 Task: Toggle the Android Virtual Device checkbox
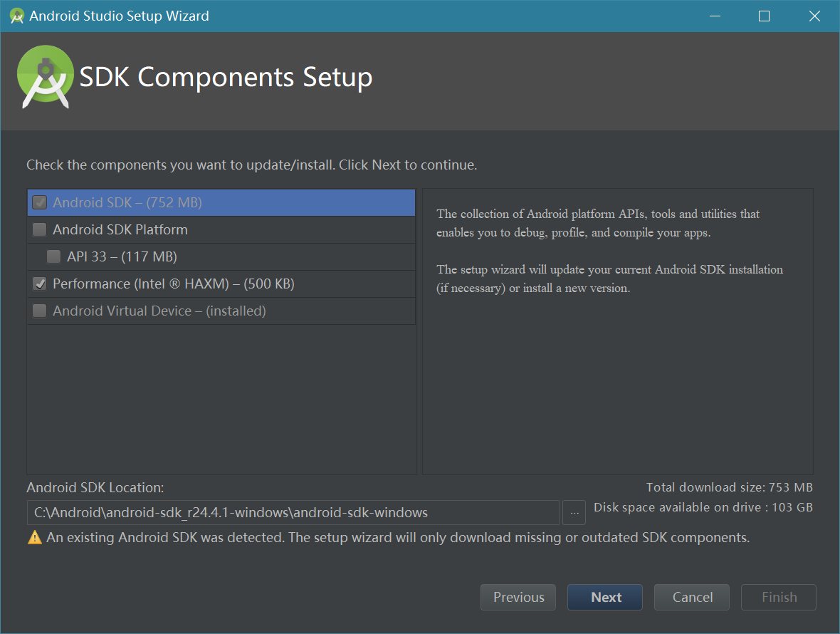40,311
